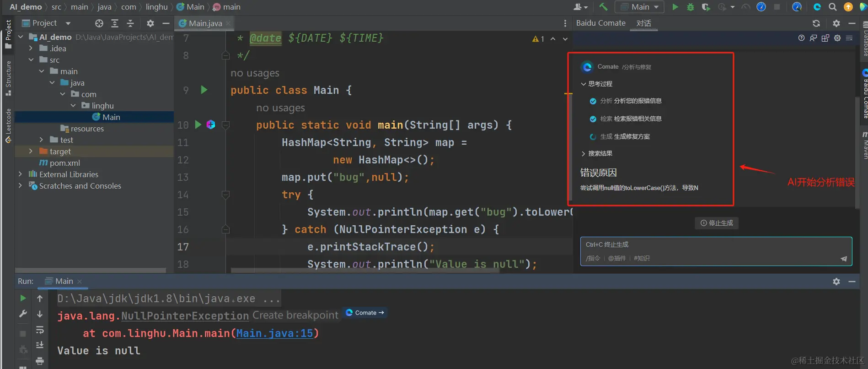868x369 pixels.
Task: Open the Leetcode side tool window tab
Action: [8, 126]
